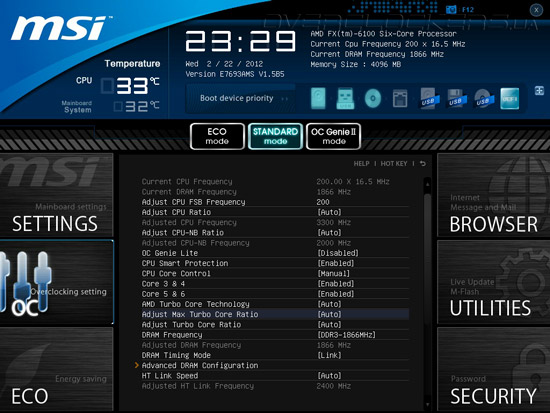Click the Adjusted DRAM Frequency row label
The height and width of the screenshot is (413, 550).
(x=191, y=345)
